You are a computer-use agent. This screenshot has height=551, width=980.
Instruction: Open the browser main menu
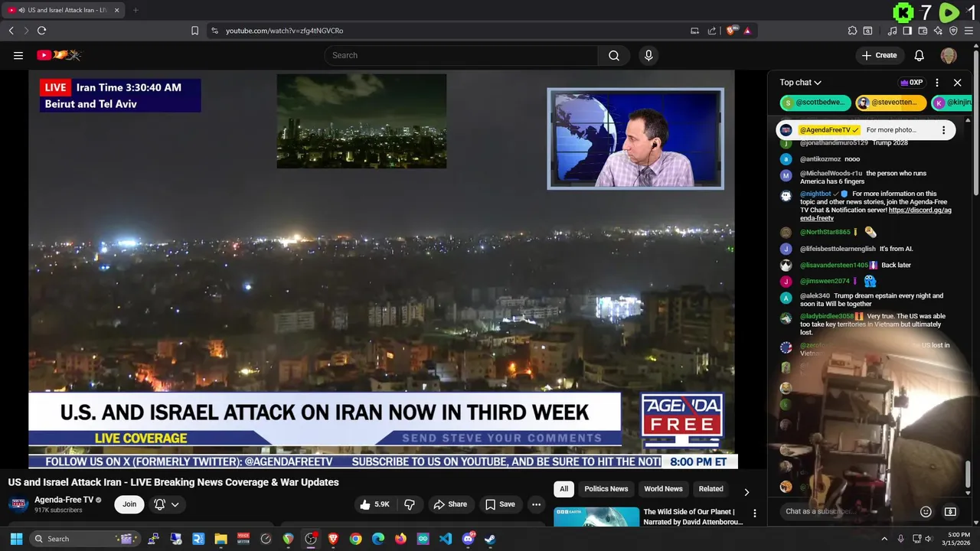click(969, 31)
